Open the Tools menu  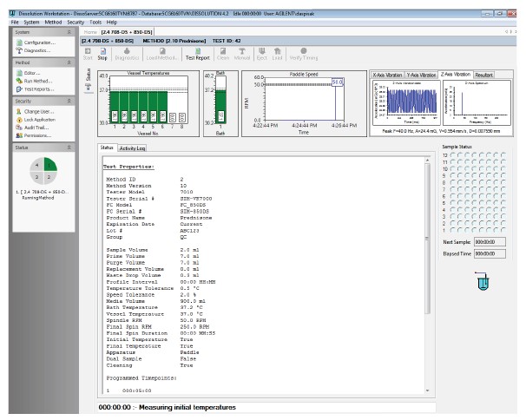pos(95,23)
